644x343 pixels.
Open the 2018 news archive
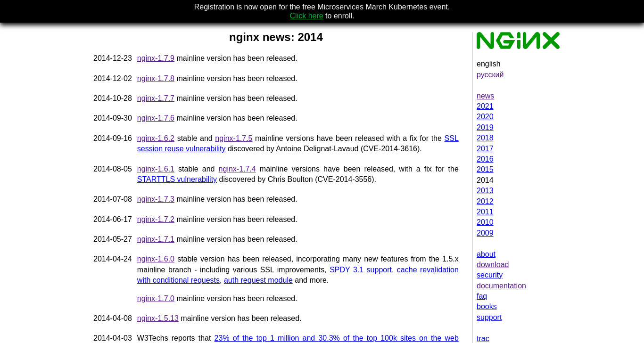485,138
